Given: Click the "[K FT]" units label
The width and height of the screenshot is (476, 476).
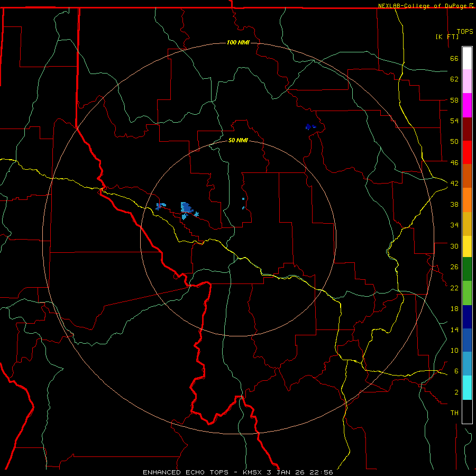Looking at the screenshot, I should click(x=447, y=36).
